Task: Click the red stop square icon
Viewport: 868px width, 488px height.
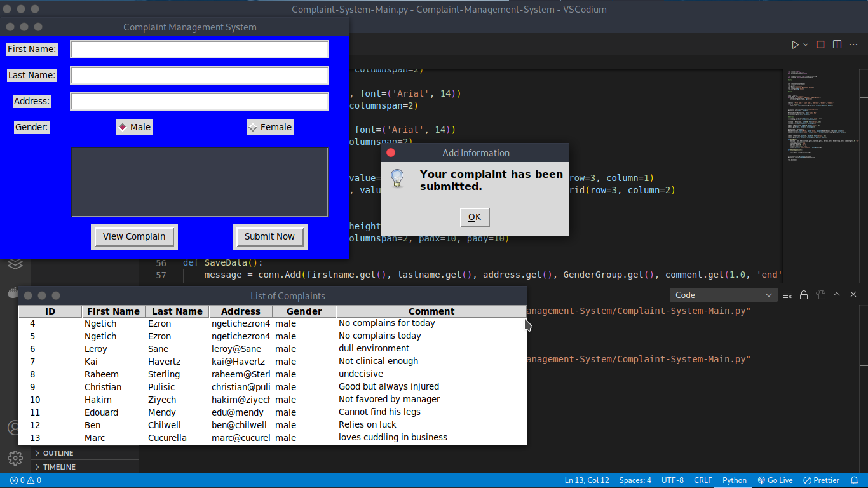Action: pos(820,44)
